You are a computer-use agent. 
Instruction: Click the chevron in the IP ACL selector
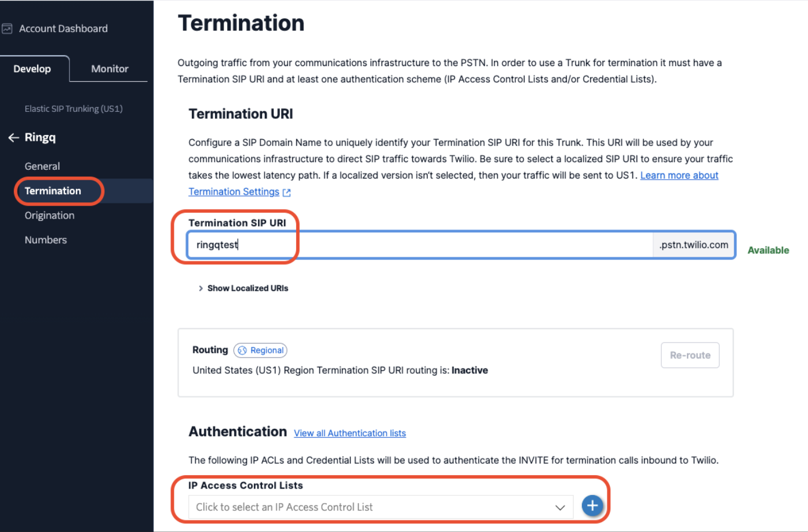[560, 507]
